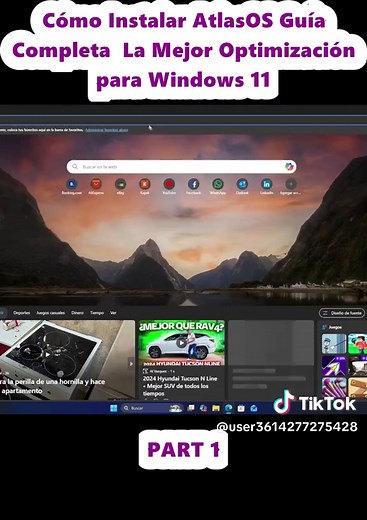Click the Microsoft Edge taskbar icon
The height and width of the screenshot is (520, 367).
[229, 408]
